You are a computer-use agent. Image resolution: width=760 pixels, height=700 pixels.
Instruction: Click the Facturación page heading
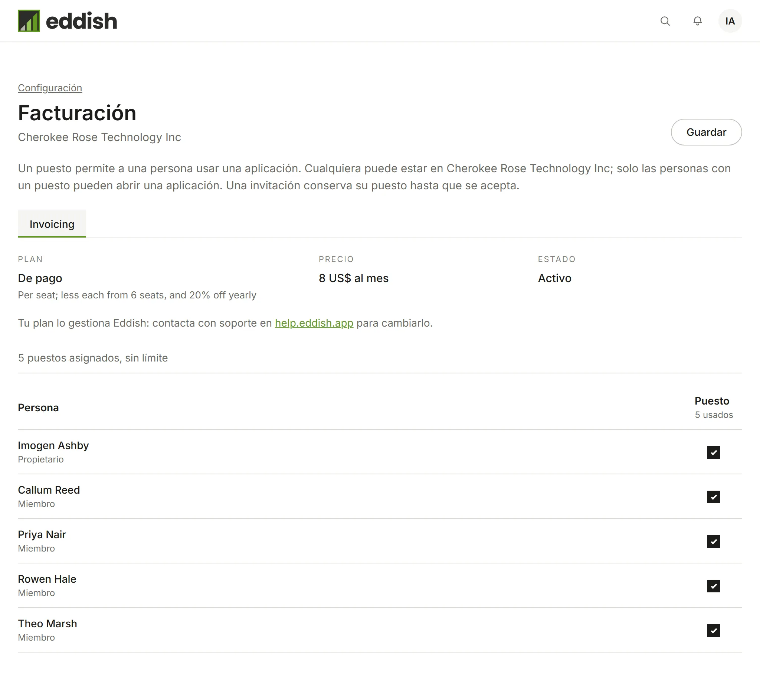pos(77,113)
